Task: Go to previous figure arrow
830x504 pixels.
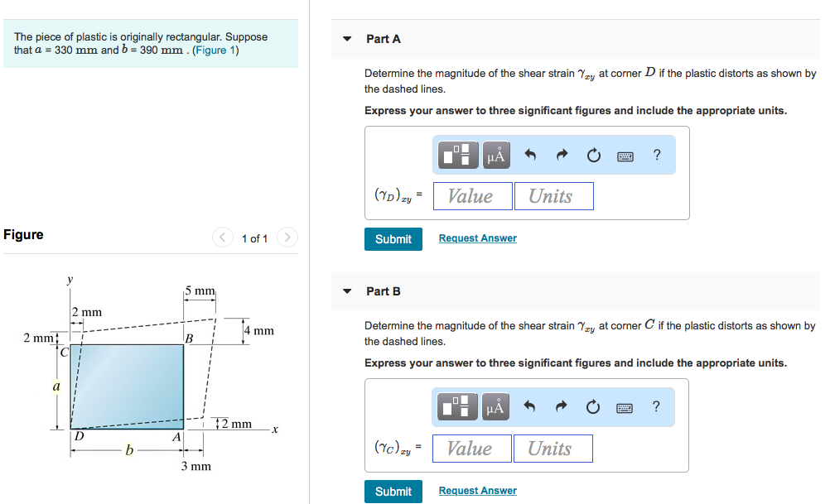Action: tap(222, 237)
